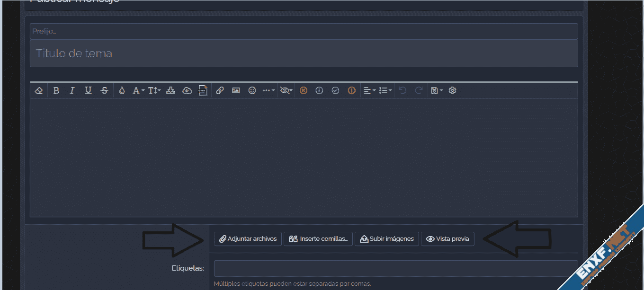Click the Título de tema field

click(x=304, y=53)
